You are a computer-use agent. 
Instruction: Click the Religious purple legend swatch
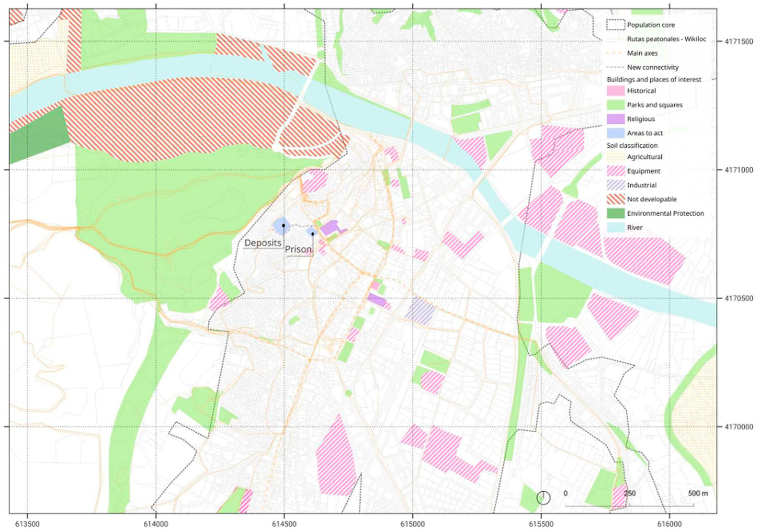click(615, 119)
